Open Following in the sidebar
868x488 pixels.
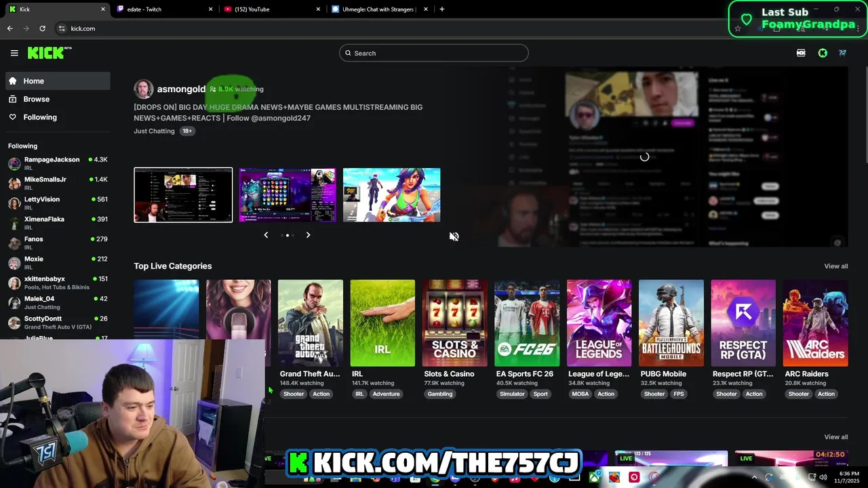[58, 117]
